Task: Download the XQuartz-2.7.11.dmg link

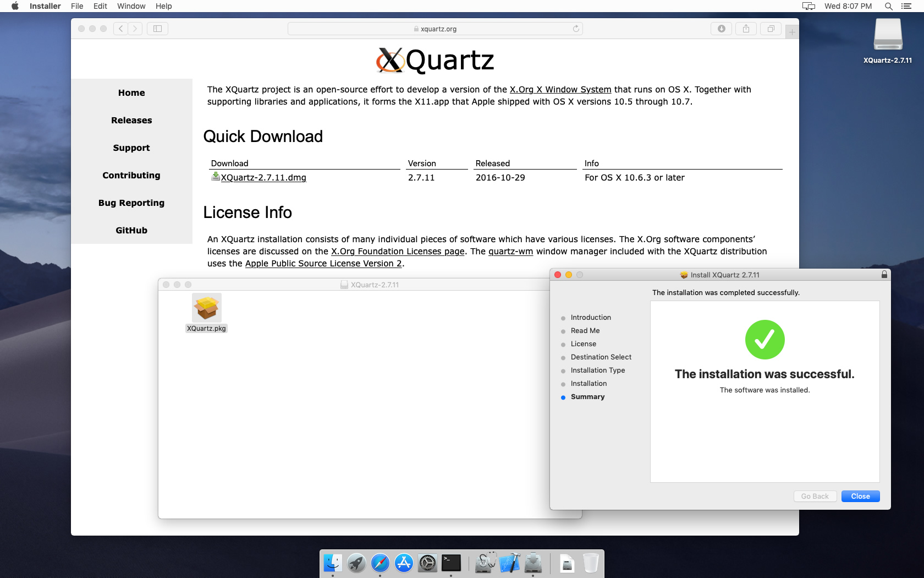Action: 263,178
